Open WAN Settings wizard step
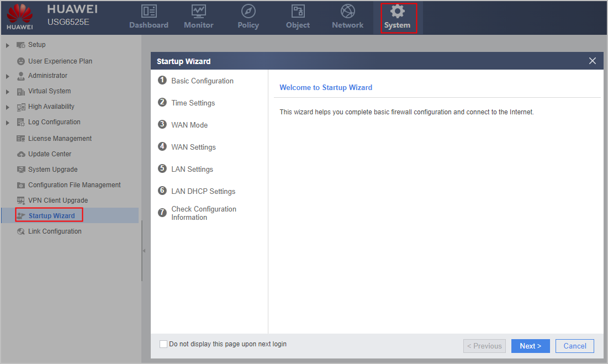 tap(193, 147)
